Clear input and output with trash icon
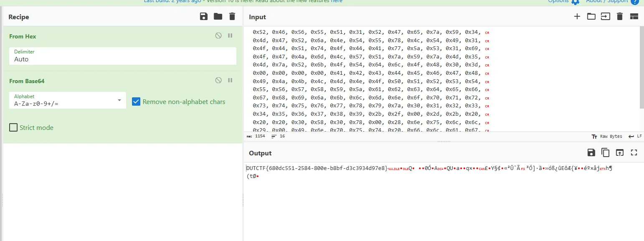Screen dimensions: 644x241 point(620,17)
